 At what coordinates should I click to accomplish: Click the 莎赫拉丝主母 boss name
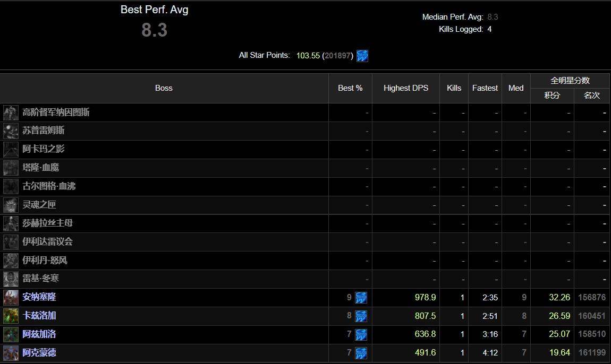(x=47, y=223)
